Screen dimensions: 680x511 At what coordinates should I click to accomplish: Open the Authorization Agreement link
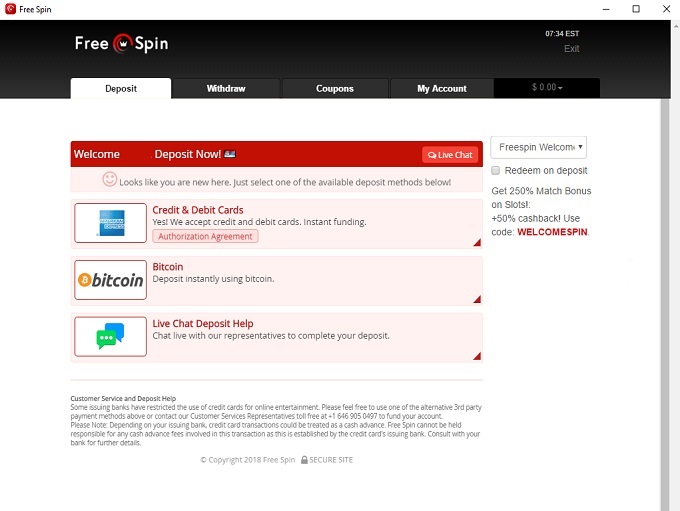pos(205,236)
